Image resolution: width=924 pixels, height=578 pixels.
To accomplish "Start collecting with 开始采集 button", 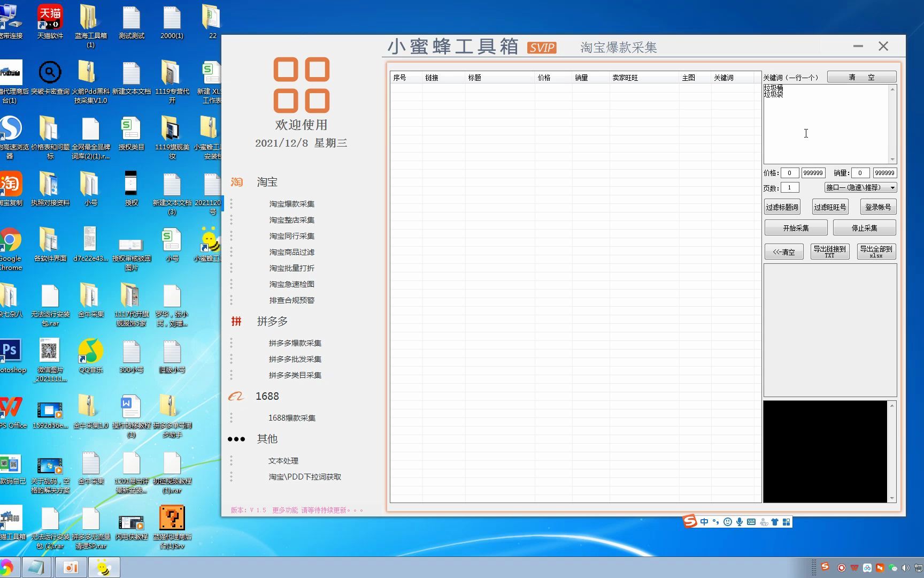I will click(x=796, y=228).
